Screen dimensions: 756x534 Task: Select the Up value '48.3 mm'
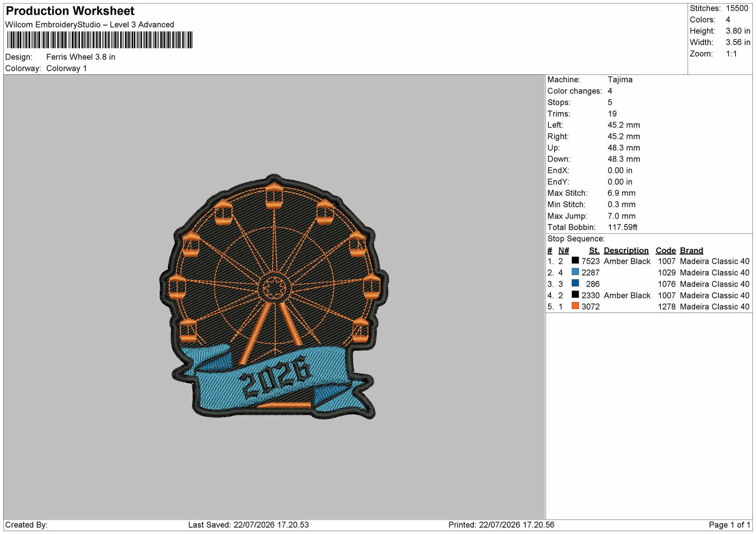click(x=624, y=148)
